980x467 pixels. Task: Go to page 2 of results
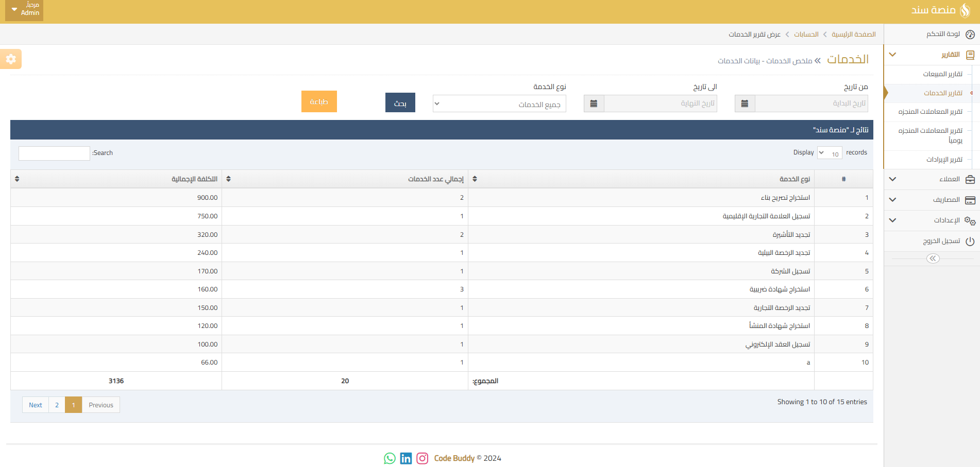[x=57, y=405]
